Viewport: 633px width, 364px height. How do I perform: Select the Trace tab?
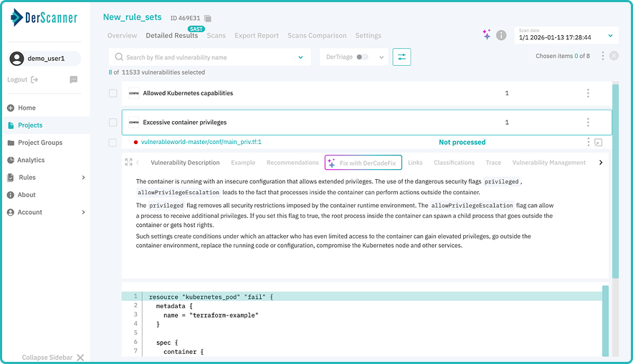coord(493,162)
